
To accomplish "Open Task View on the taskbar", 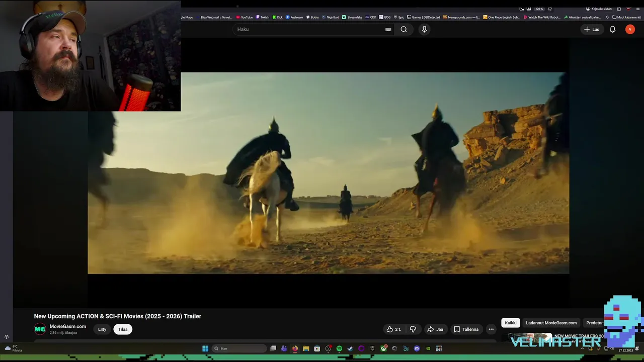I will [273, 348].
